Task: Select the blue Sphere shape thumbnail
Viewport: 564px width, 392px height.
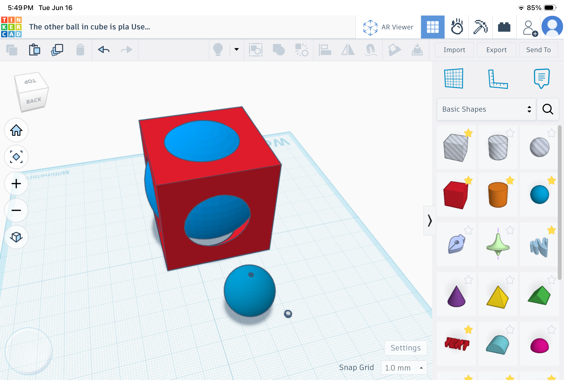Action: (x=539, y=195)
